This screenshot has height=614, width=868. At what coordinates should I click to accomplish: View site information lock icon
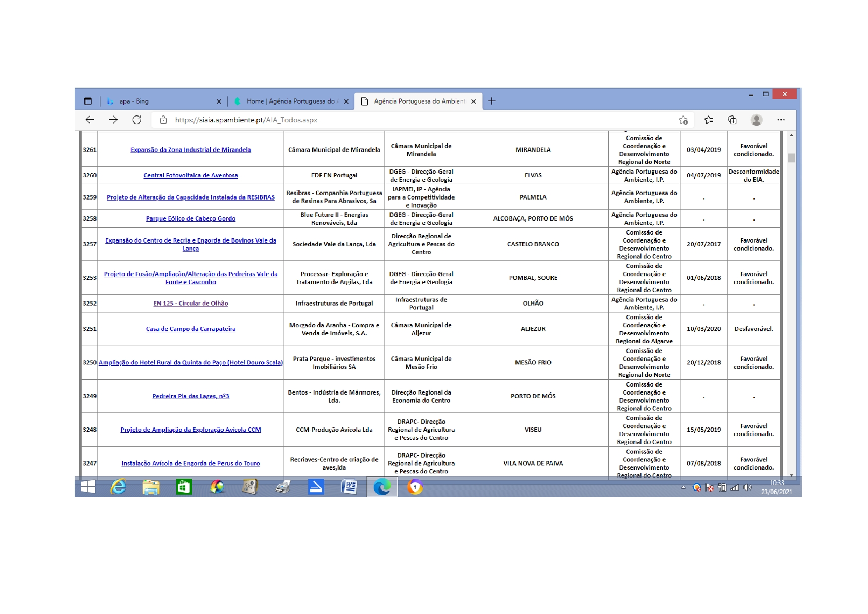click(x=163, y=120)
